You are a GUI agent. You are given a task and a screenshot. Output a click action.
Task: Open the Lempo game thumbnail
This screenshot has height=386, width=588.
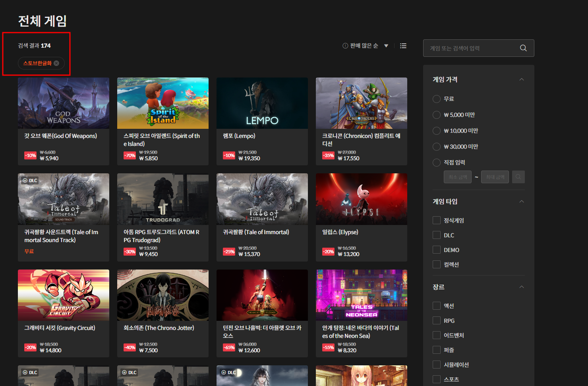[x=262, y=103]
